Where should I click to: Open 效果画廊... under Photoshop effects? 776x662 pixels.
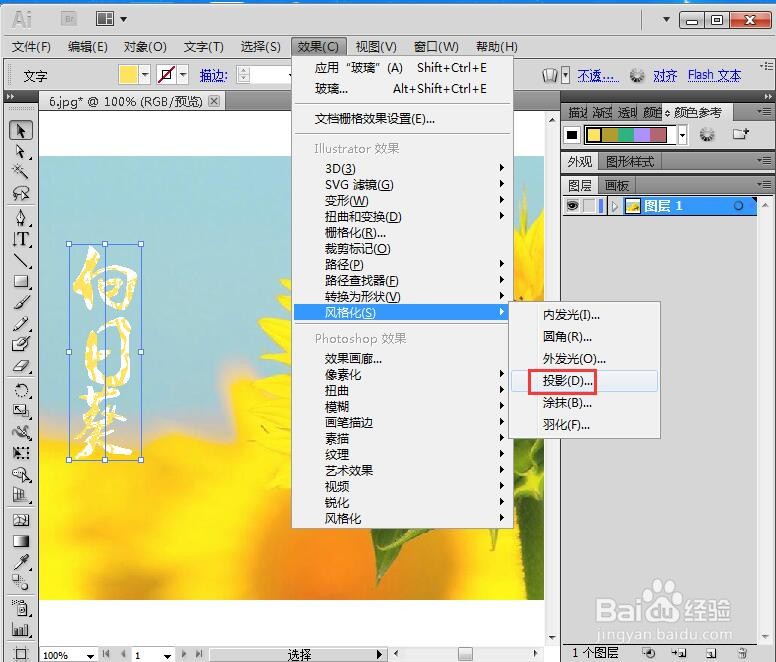coord(353,359)
